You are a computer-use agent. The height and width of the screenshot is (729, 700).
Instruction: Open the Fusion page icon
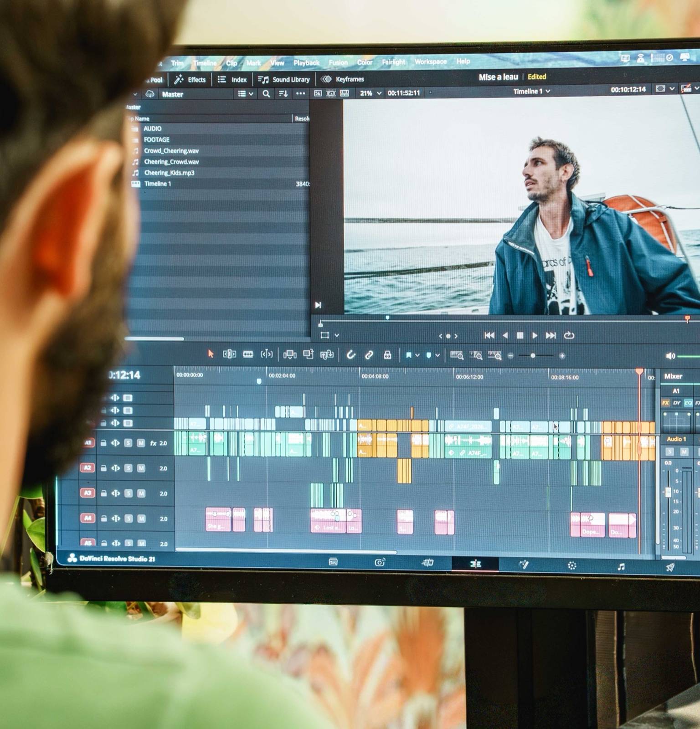tap(524, 565)
